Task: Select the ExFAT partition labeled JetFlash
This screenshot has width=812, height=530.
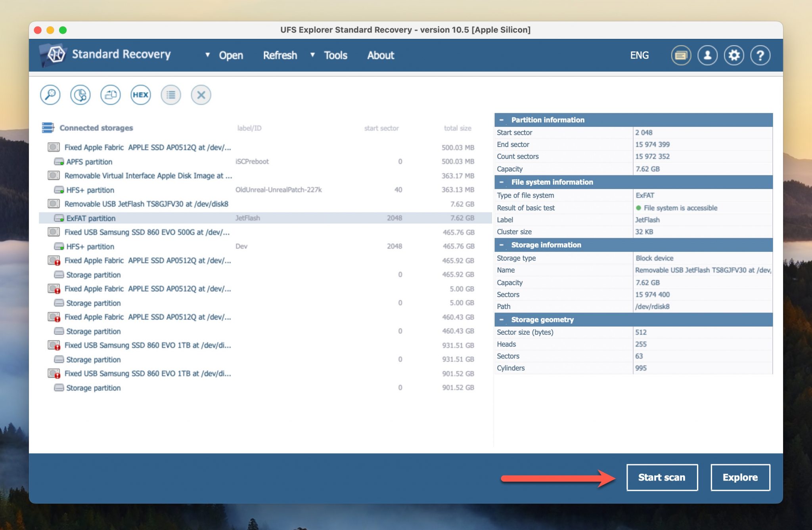Action: click(91, 218)
